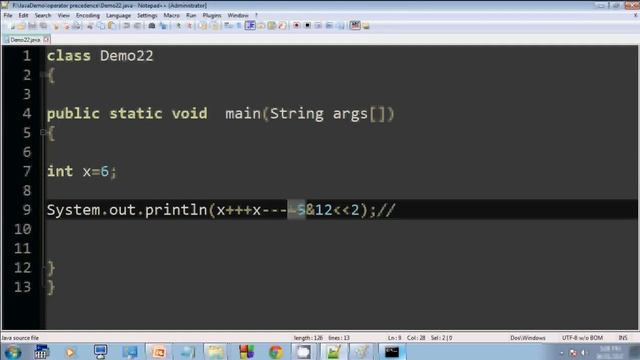Screen dimensions: 640x360
Task: Open the View menu
Action: coord(64,15)
